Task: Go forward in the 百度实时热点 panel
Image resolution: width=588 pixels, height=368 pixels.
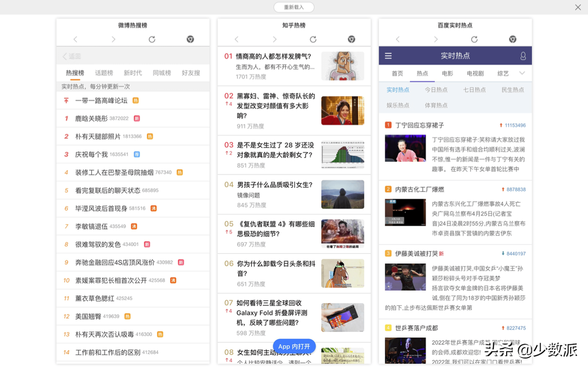Action: [x=436, y=39]
